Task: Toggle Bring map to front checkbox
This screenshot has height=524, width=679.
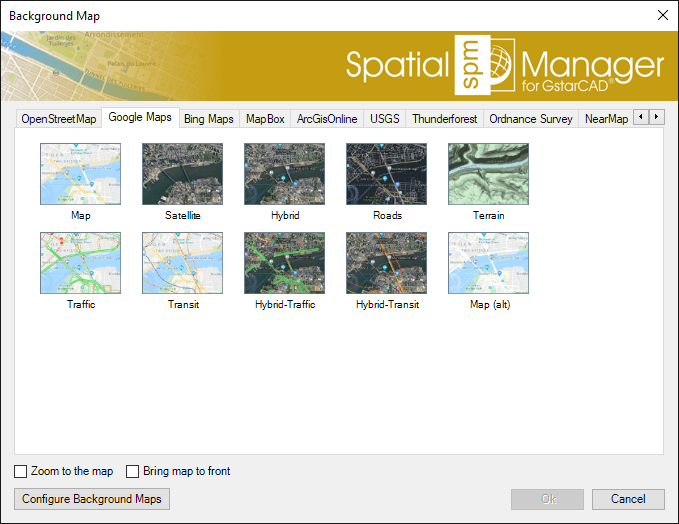Action: (x=133, y=471)
